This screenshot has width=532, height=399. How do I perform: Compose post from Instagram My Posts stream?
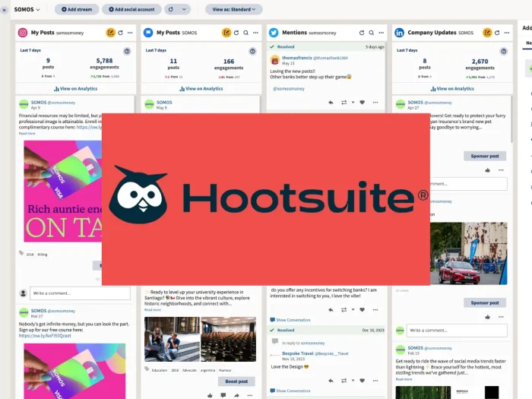(x=111, y=33)
